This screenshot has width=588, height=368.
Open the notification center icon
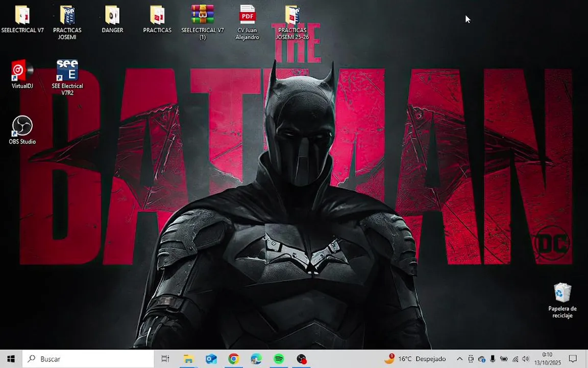573,359
